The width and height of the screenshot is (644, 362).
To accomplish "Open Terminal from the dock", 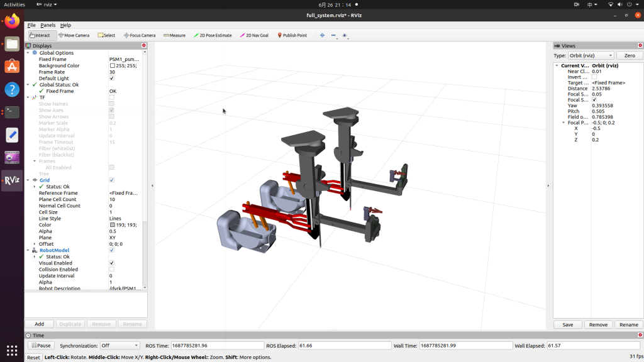I will pos(12,112).
